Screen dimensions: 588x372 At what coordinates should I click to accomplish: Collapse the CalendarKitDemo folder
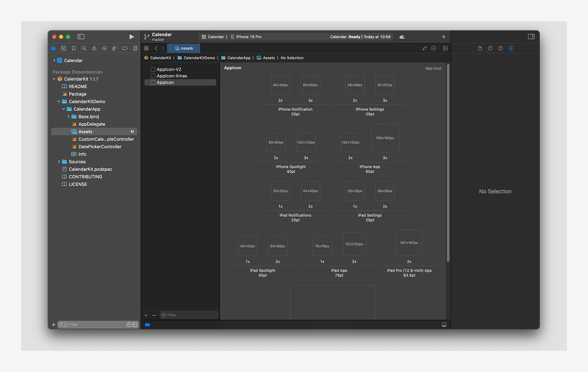(59, 102)
